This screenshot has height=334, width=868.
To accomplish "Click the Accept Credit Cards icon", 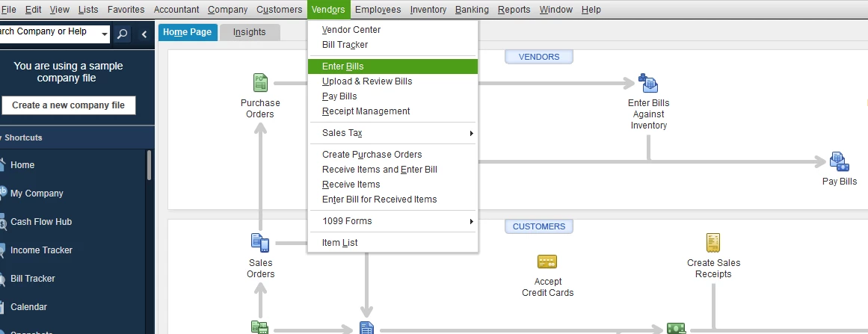I will click(x=547, y=262).
